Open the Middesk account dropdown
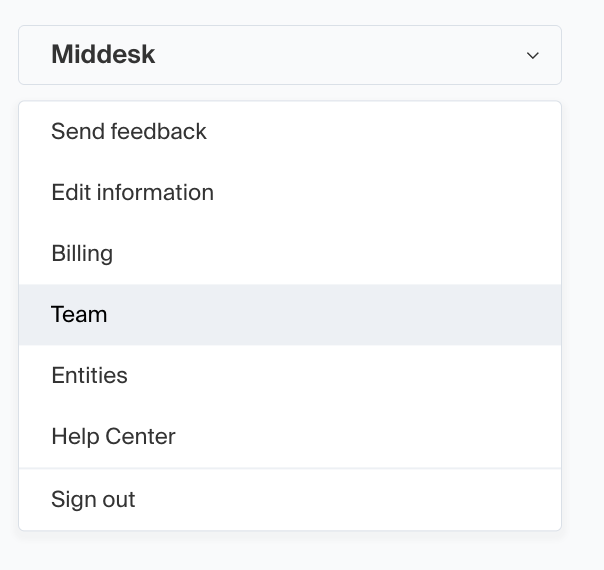The width and height of the screenshot is (604, 570). (289, 55)
